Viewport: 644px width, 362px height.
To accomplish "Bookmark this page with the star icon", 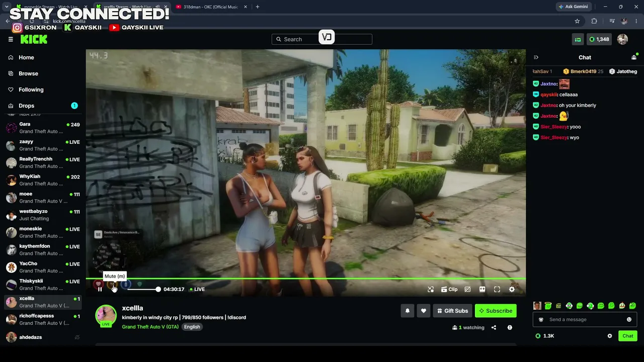I will (x=577, y=21).
